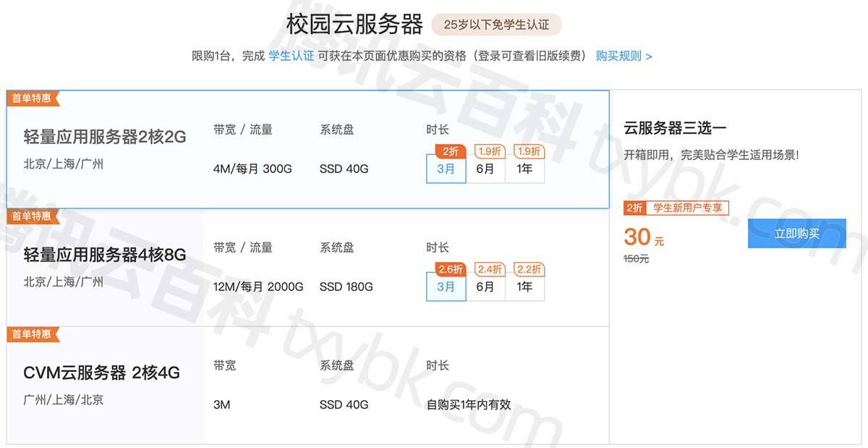This screenshot has width=868, height=448.
Task: Click the crossed-out 150元 original price
Action: coord(637,258)
